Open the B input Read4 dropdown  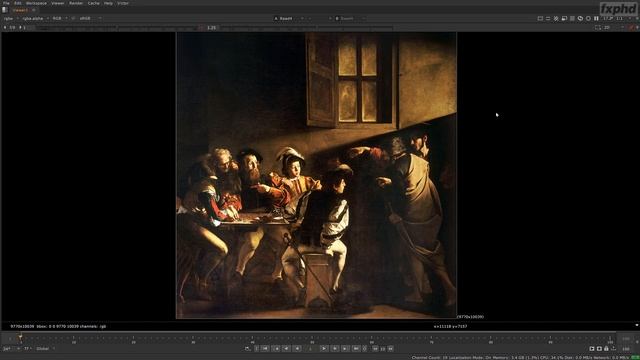click(350, 18)
